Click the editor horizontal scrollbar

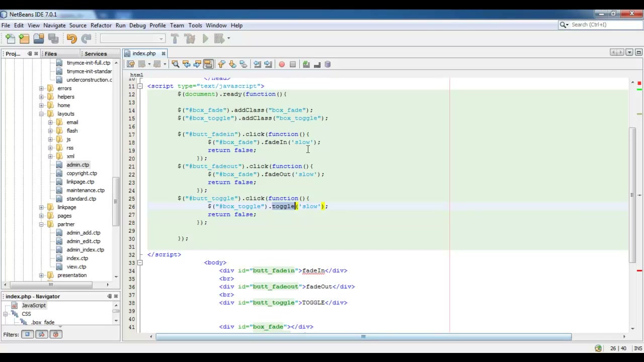(x=363, y=337)
